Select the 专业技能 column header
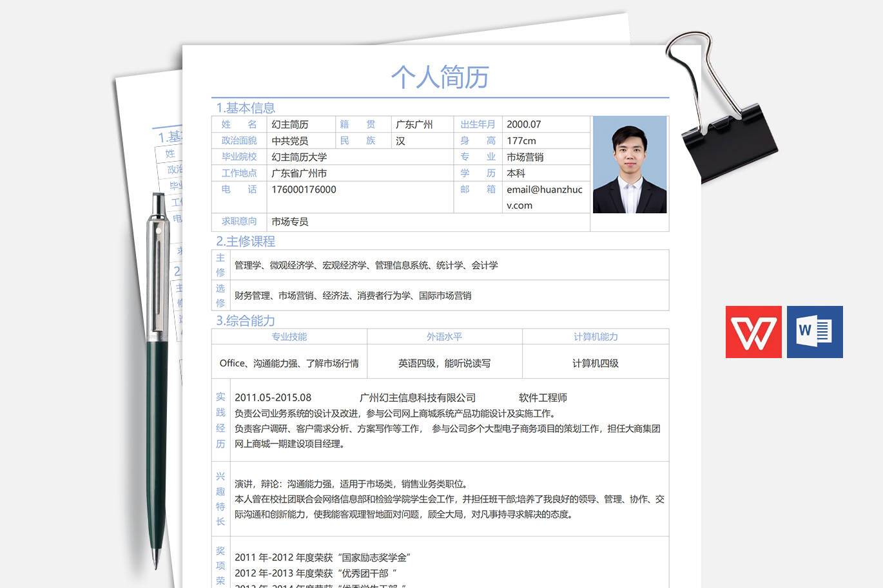This screenshot has width=883, height=588. (289, 337)
